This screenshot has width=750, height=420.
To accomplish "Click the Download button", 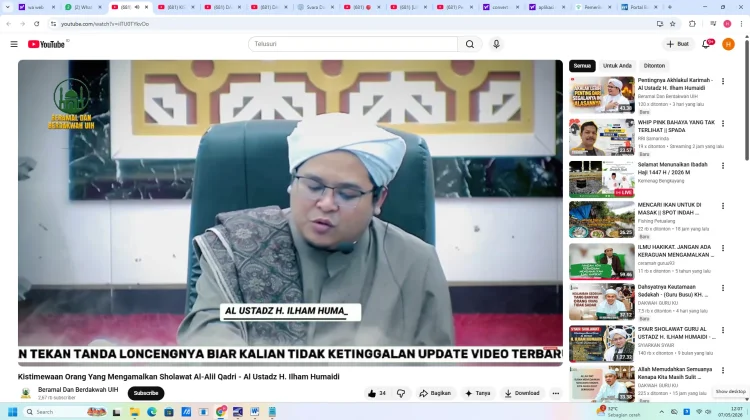I will coord(522,393).
